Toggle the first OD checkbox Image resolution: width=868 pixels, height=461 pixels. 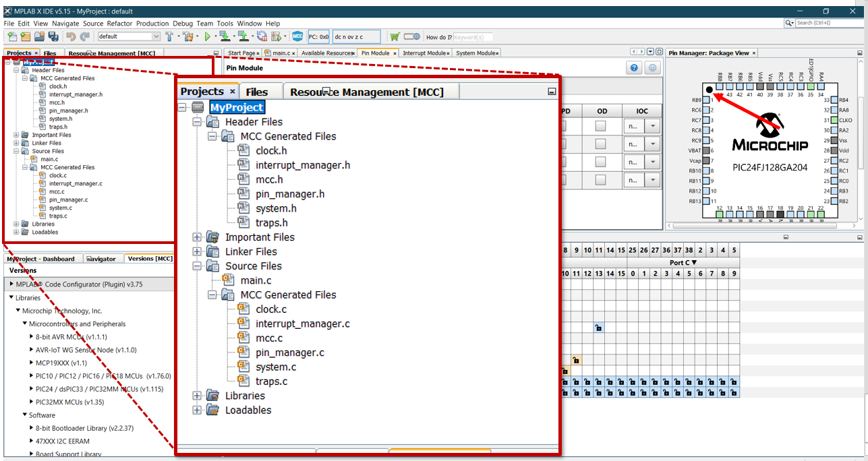600,126
